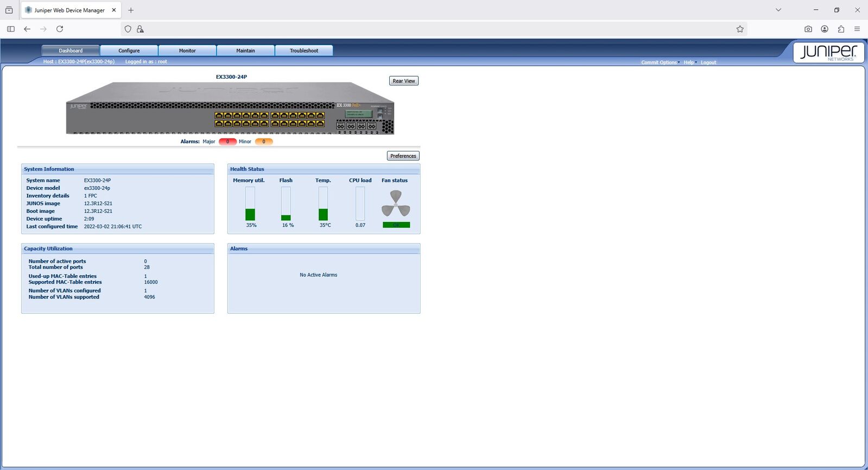This screenshot has height=470, width=868.
Task: Switch to the Configure tab
Action: pos(129,50)
